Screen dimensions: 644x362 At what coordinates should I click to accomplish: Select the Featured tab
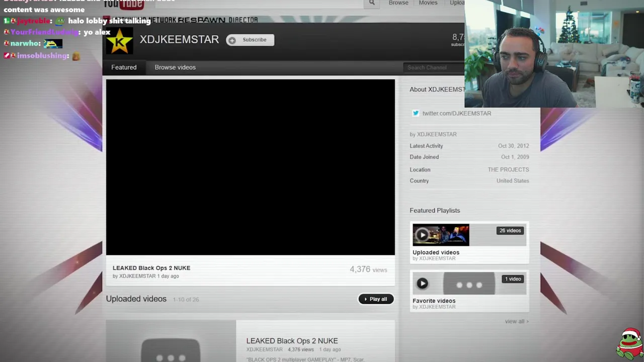coord(124,67)
